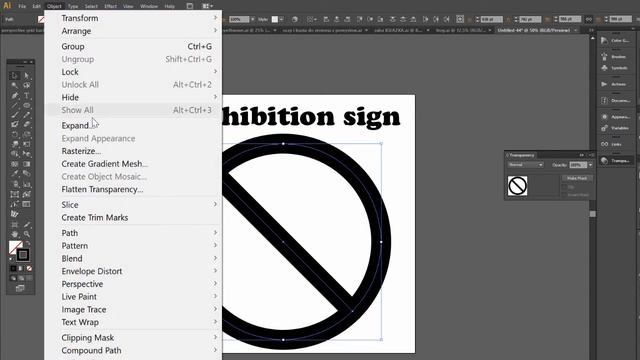Open the Actions panel
Image resolution: width=640 pixels, height=360 pixels.
(616, 84)
